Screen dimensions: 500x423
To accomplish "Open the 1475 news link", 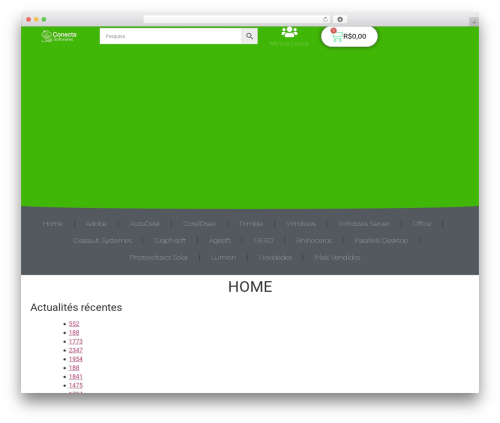I will pyautogui.click(x=76, y=385).
